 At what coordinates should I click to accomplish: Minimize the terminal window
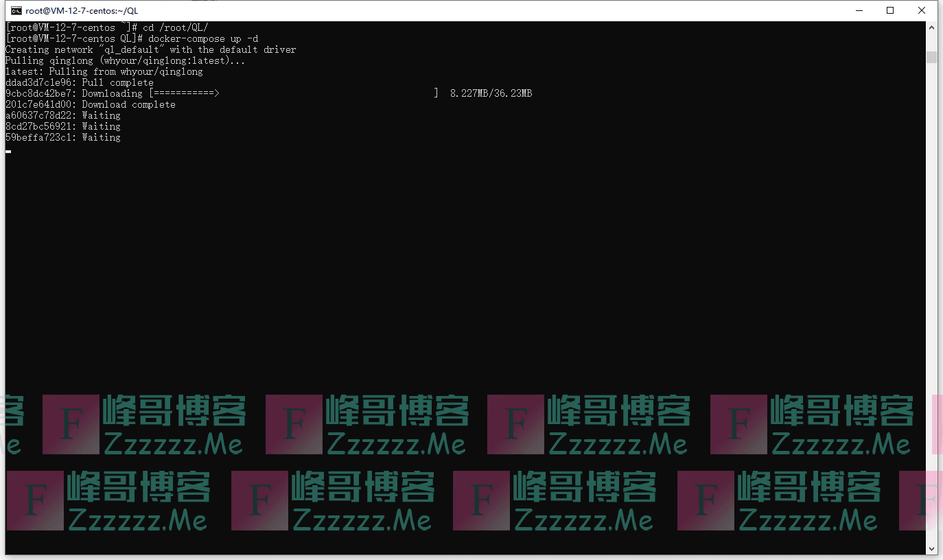pyautogui.click(x=859, y=10)
